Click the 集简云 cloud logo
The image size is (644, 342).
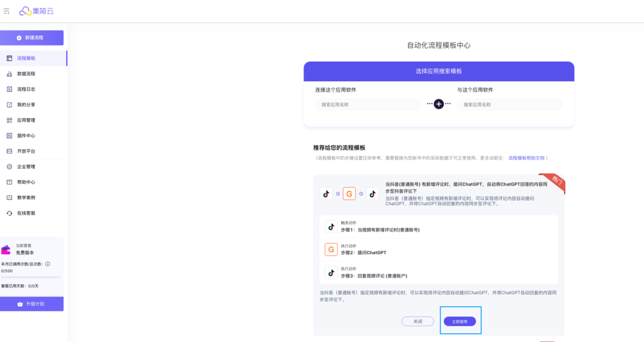tap(36, 11)
